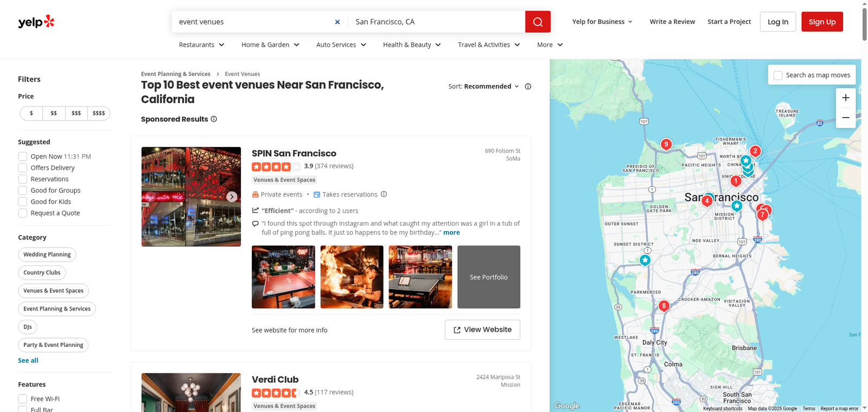Viewport: 868px width, 412px height.
Task: Select the $$$ price filter
Action: [76, 113]
